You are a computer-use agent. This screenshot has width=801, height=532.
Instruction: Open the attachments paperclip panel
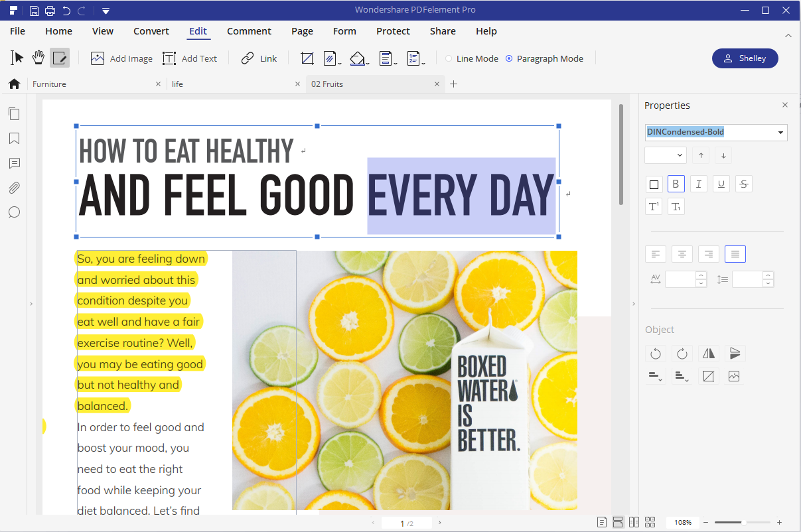coord(14,188)
